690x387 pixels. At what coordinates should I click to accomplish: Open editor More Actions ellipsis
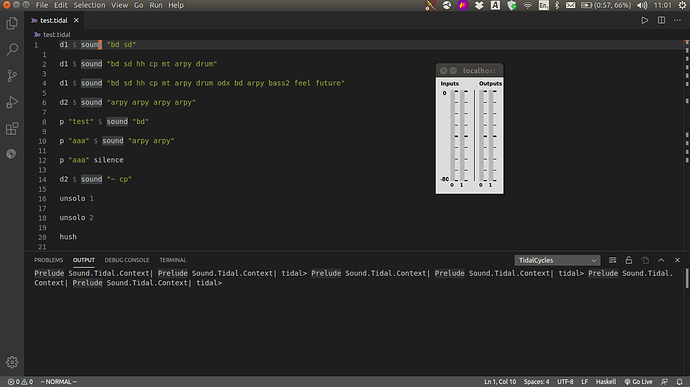click(677, 20)
